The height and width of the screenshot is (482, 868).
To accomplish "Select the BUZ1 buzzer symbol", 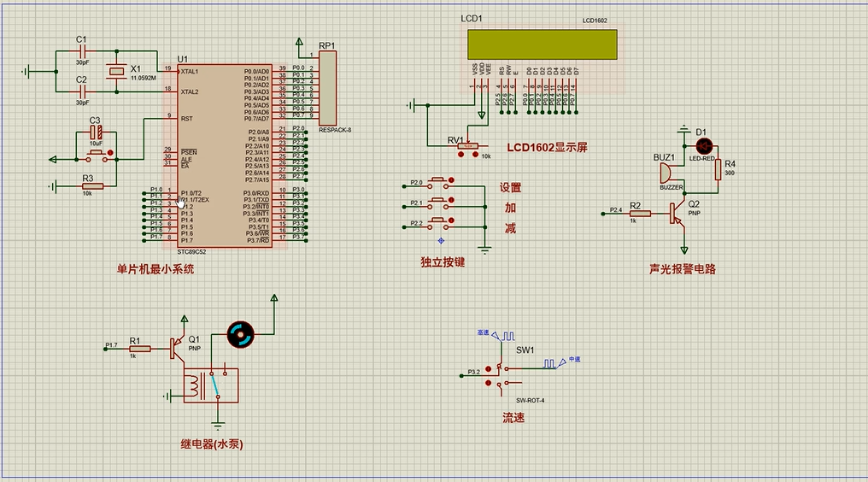I will [x=665, y=173].
